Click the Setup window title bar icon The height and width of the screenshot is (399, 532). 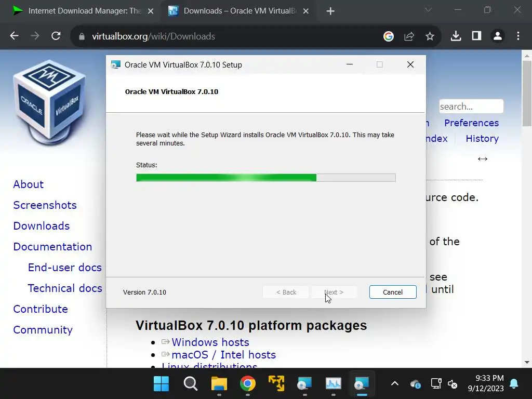[116, 64]
